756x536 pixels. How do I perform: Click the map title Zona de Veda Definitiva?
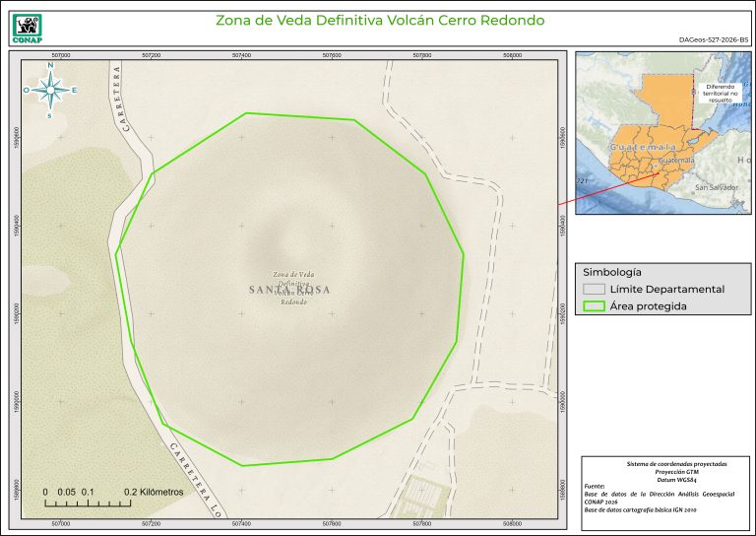[379, 20]
